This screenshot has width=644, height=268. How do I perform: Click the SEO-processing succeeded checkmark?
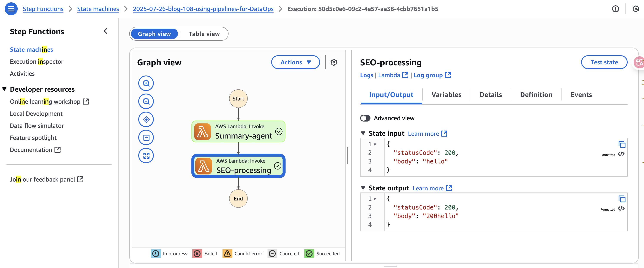pyautogui.click(x=278, y=166)
